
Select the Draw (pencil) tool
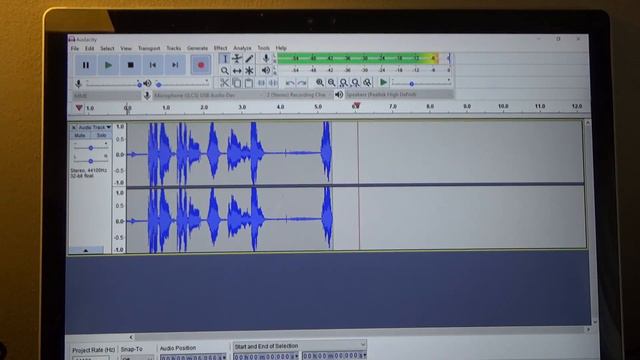click(249, 59)
